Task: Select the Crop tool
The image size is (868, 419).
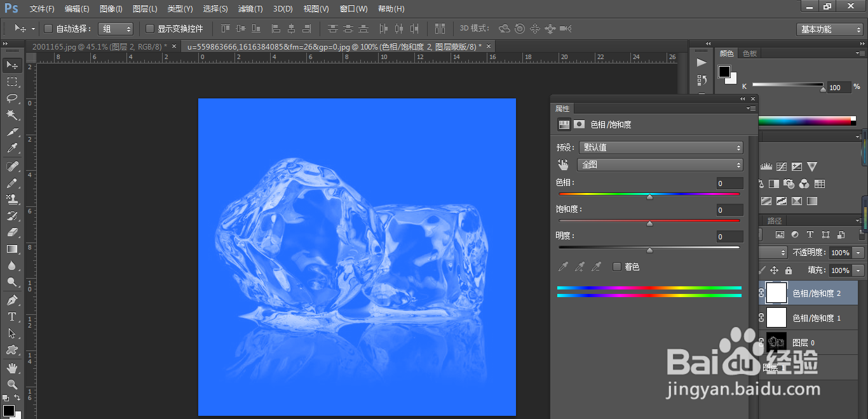Action: 12,132
